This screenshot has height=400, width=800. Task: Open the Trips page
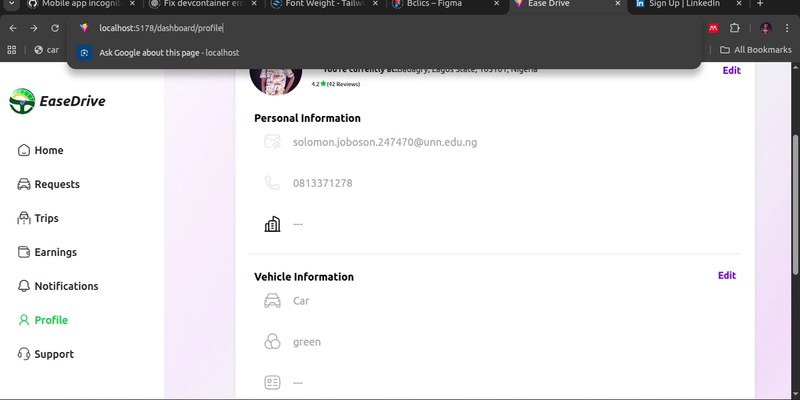click(x=38, y=218)
